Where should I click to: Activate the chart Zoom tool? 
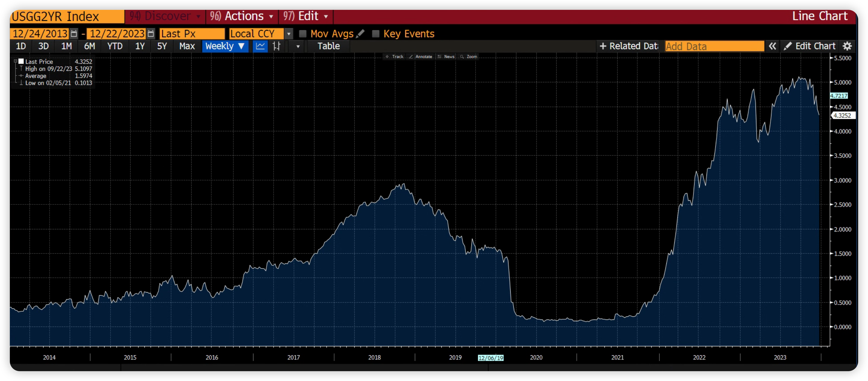[x=469, y=57]
